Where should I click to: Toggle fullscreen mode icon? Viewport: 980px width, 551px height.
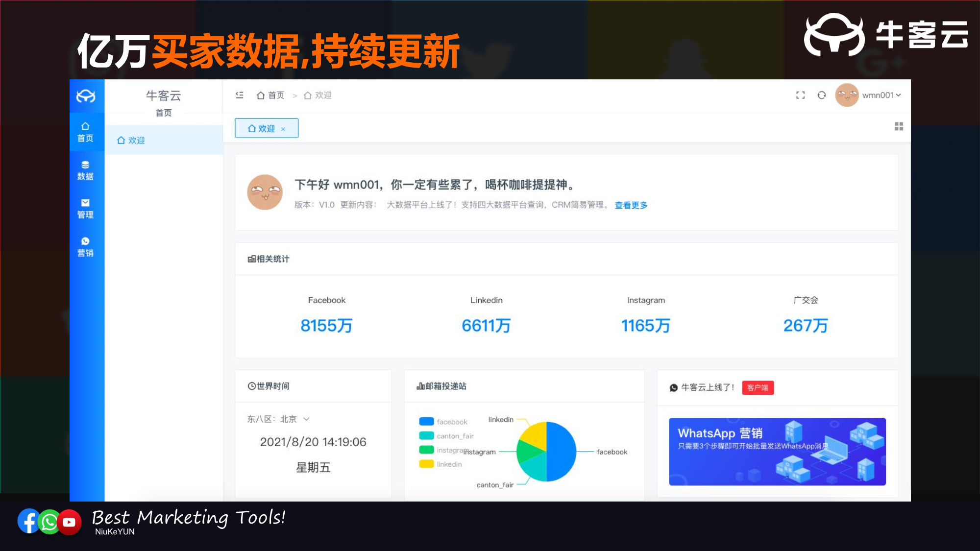click(x=801, y=95)
